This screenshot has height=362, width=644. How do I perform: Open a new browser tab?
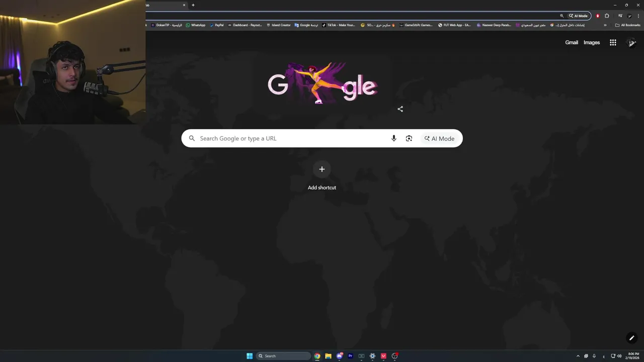193,5
